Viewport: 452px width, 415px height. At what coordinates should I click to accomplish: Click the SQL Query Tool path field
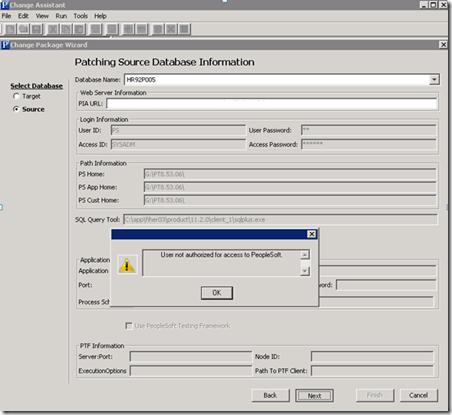tap(280, 220)
